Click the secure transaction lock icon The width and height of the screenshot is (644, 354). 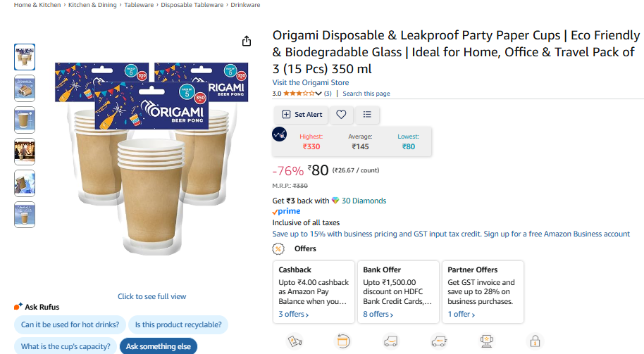click(x=535, y=341)
